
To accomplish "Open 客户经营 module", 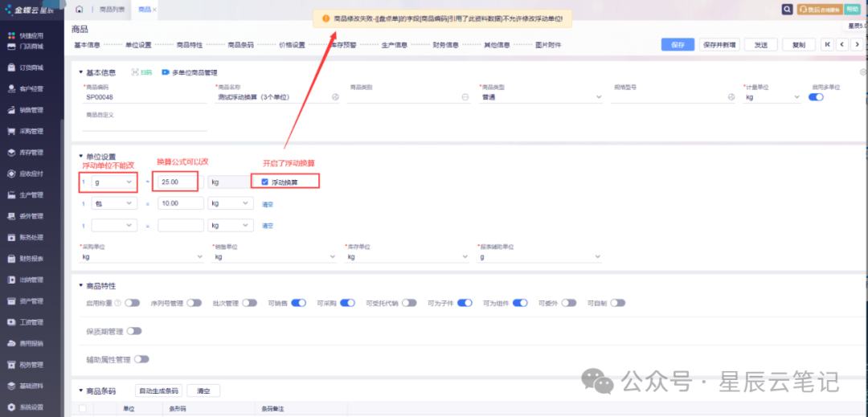I will click(x=26, y=88).
